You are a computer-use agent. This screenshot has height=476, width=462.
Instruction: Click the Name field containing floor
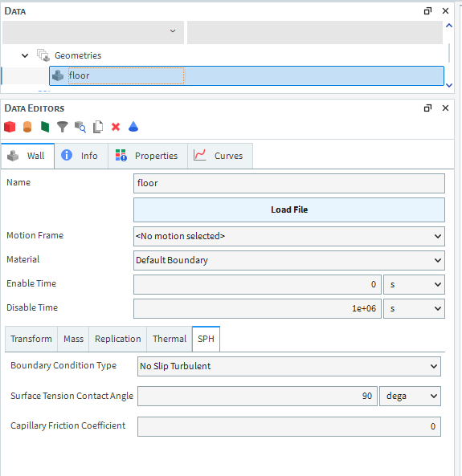(x=289, y=183)
